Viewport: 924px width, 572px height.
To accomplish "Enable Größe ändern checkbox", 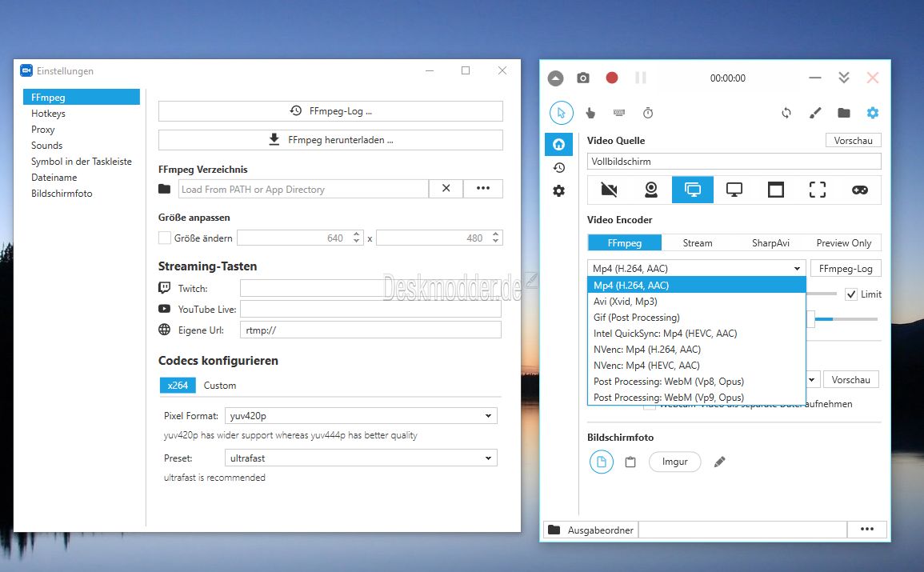I will click(x=165, y=238).
